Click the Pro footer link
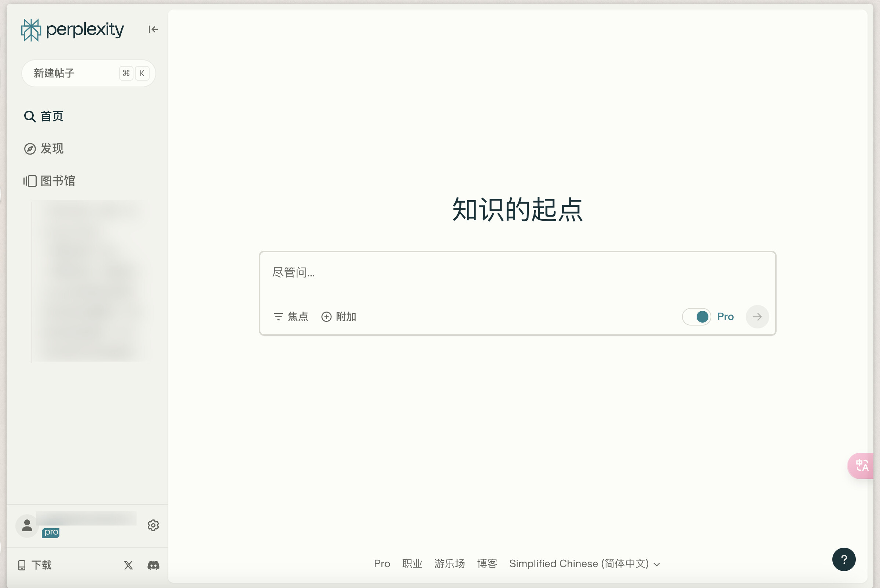The height and width of the screenshot is (588, 880). [382, 563]
